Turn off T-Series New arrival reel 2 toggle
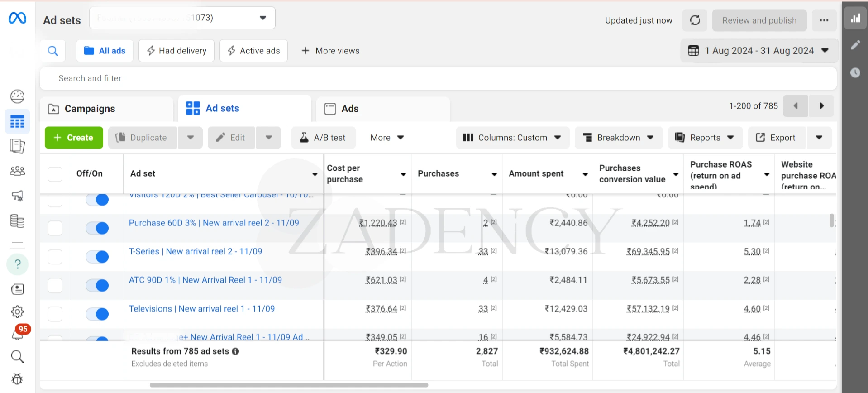 pyautogui.click(x=97, y=257)
